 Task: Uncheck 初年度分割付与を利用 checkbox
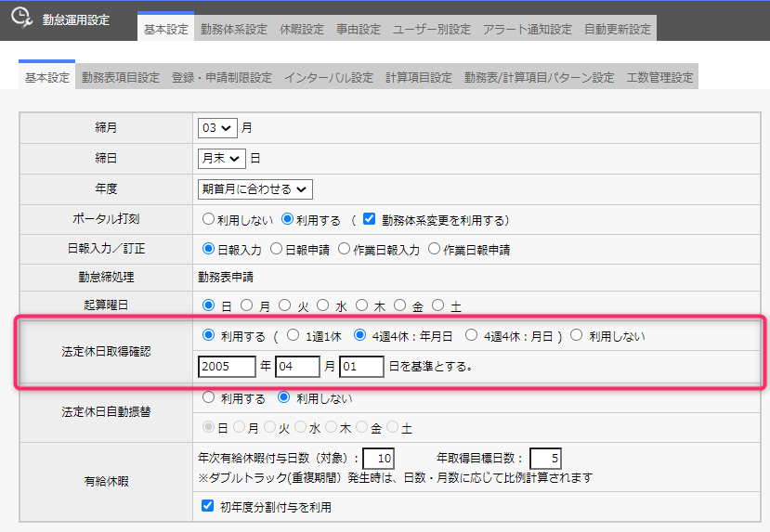[208, 506]
